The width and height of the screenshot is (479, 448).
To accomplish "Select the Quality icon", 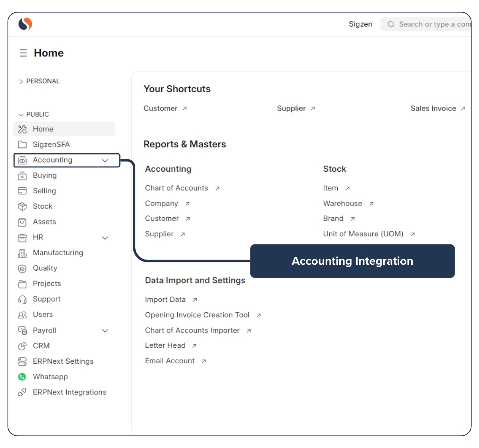I will click(22, 268).
